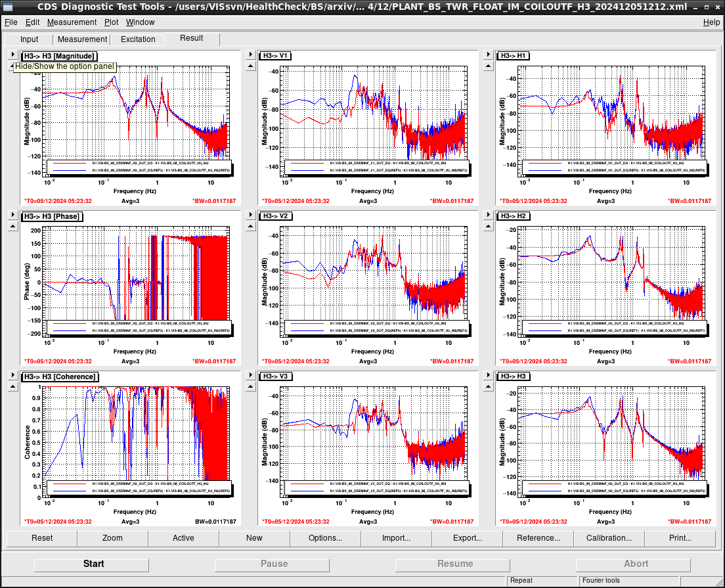Click the Export... button
Image resolution: width=725 pixels, height=588 pixels.
[467, 538]
